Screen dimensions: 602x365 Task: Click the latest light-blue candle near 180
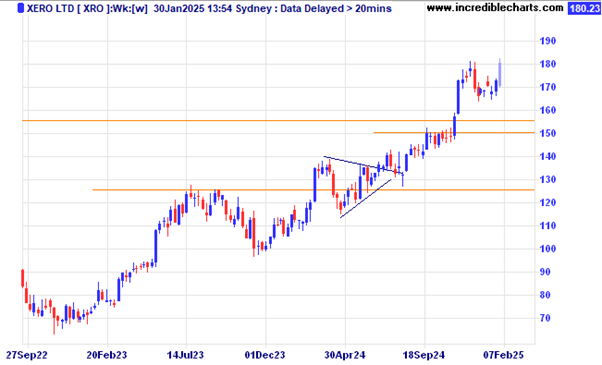click(500, 73)
